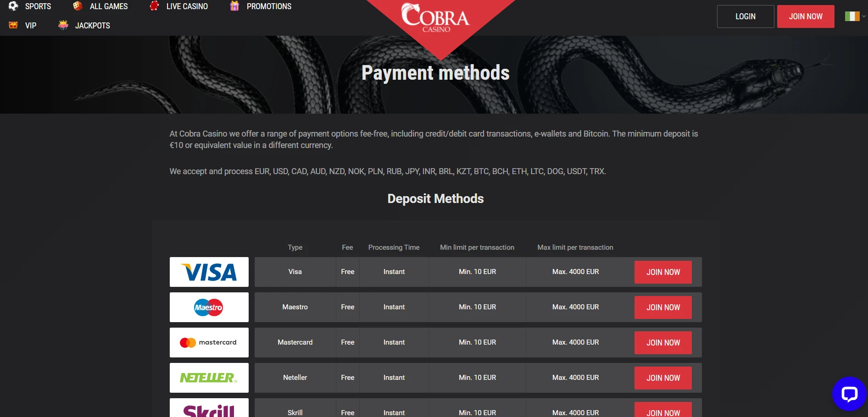Viewport: 868px width, 417px height.
Task: Click 'Instant' in the Maestro row
Action: coord(394,307)
